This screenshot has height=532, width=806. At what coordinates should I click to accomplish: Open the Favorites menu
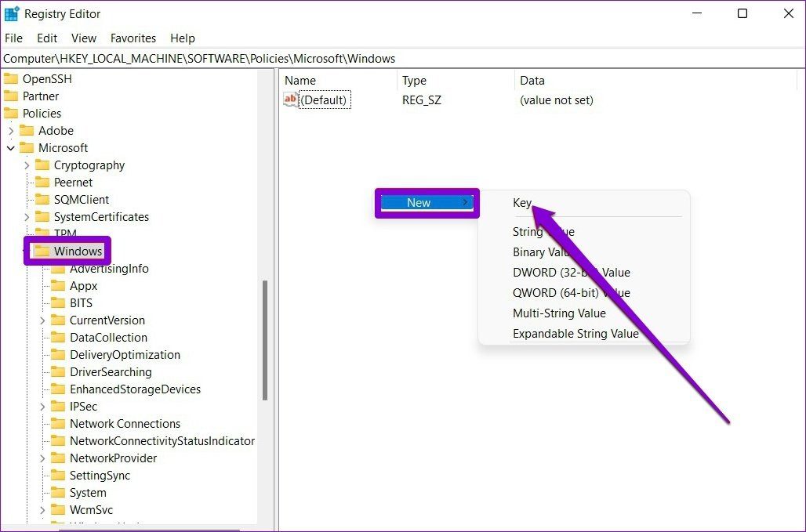tap(133, 38)
